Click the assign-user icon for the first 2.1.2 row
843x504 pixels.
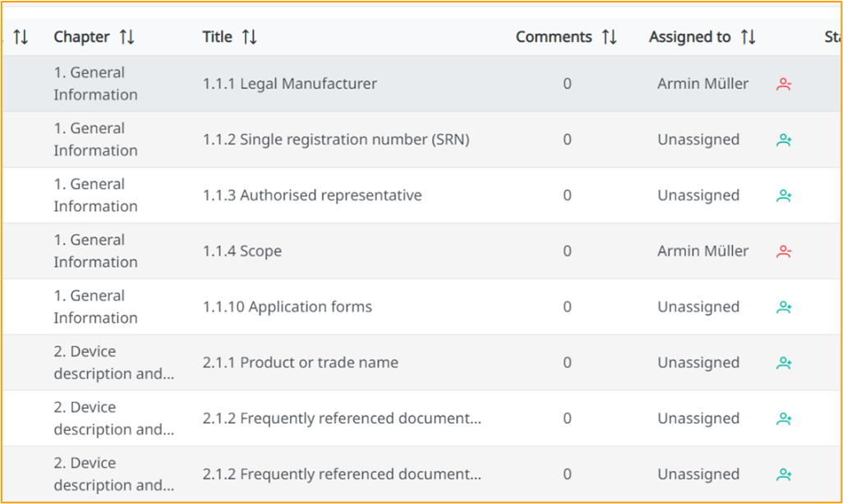tap(784, 418)
